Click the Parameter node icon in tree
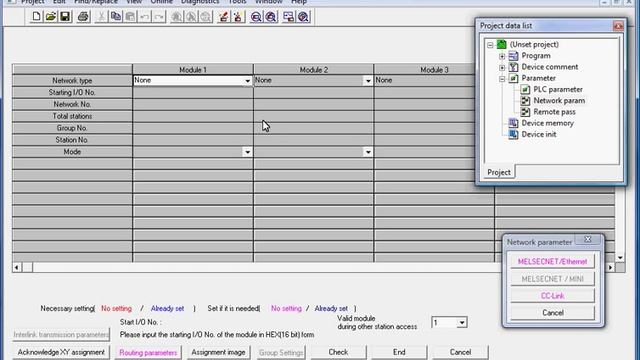Screen dimensions: 640x360 tap(513, 78)
